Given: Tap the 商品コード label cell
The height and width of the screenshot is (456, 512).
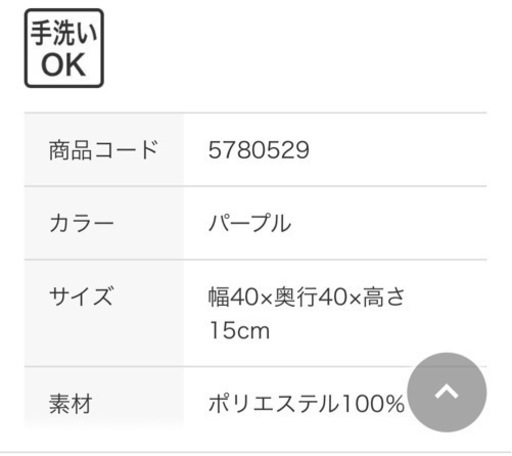Looking at the screenshot, I should point(104,150).
